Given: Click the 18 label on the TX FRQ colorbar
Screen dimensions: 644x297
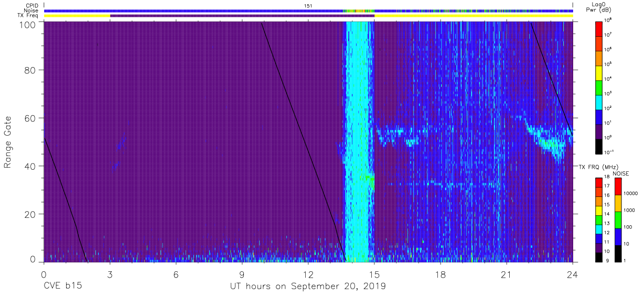Looking at the screenshot, I should tap(607, 178).
